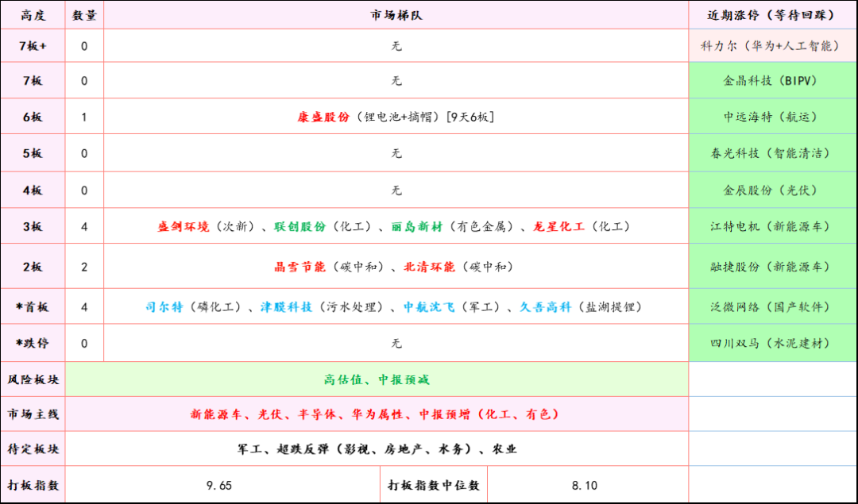Click the 打板指数中位数 label

coord(434,486)
